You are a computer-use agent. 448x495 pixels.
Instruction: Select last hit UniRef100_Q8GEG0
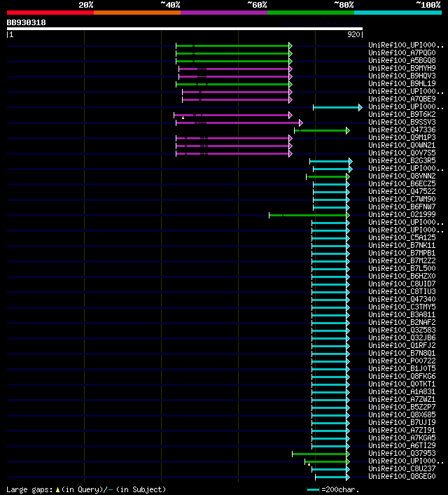pyautogui.click(x=402, y=476)
